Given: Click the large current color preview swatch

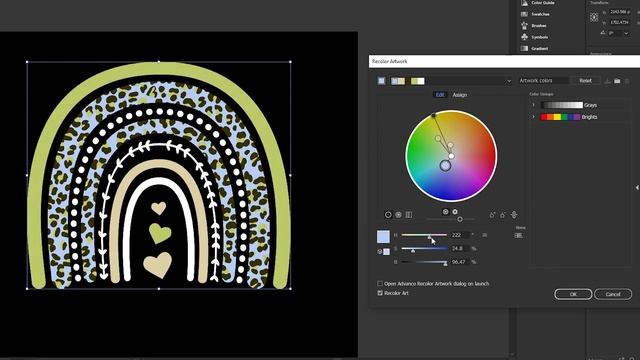Looking at the screenshot, I should click(383, 237).
